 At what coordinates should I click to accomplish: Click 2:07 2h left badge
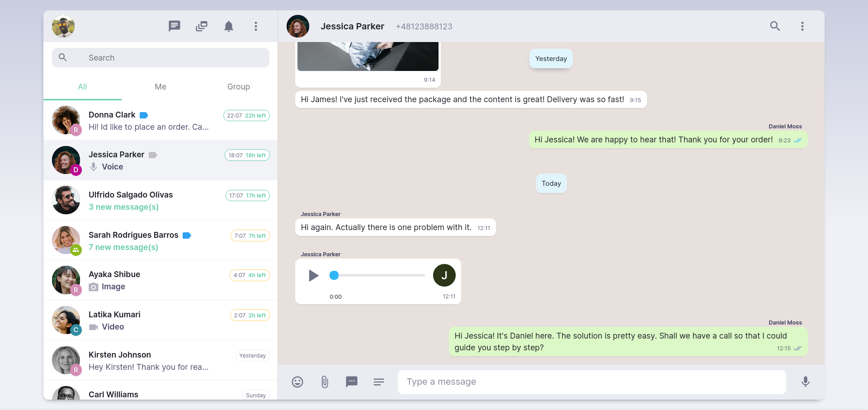pos(250,316)
